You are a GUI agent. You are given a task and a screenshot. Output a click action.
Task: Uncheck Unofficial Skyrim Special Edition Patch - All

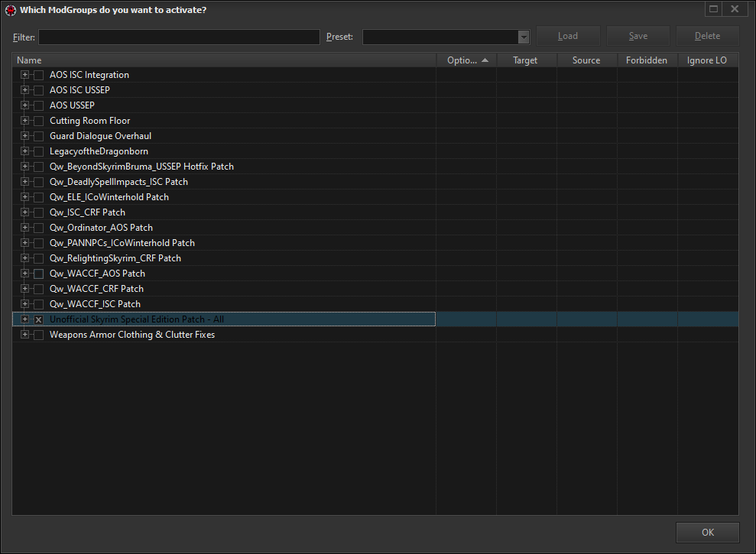point(38,319)
